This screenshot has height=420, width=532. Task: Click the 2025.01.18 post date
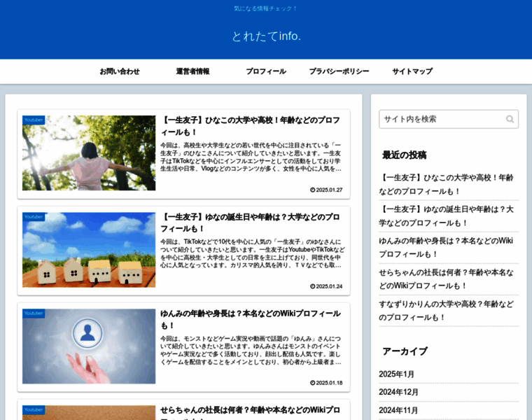(x=326, y=383)
